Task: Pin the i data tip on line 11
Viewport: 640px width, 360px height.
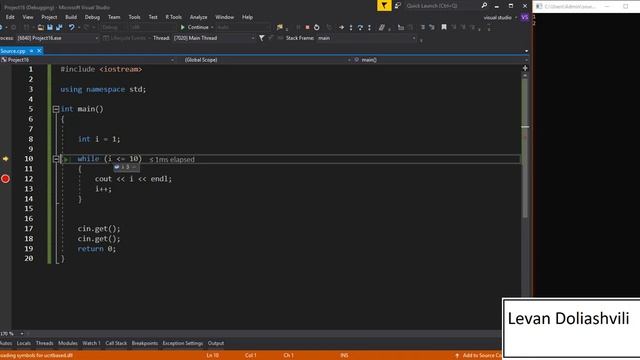Action: [x=134, y=167]
